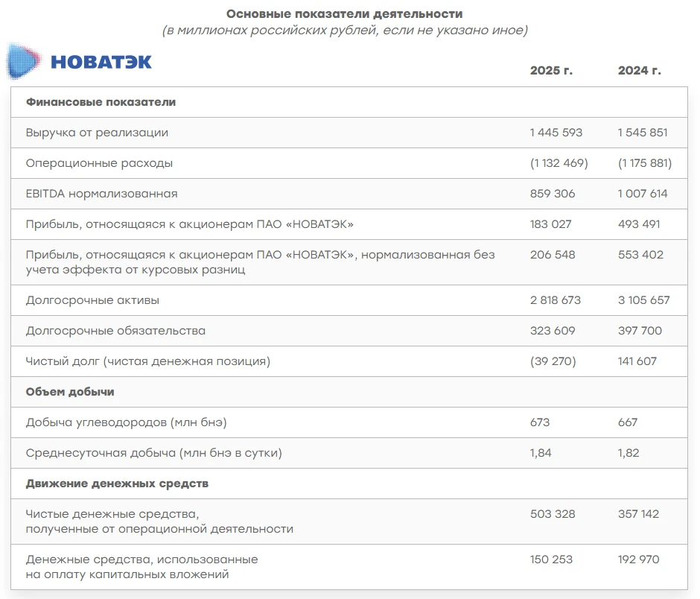Select normalized profit value 206 548
The width and height of the screenshot is (700, 599).
point(553,255)
